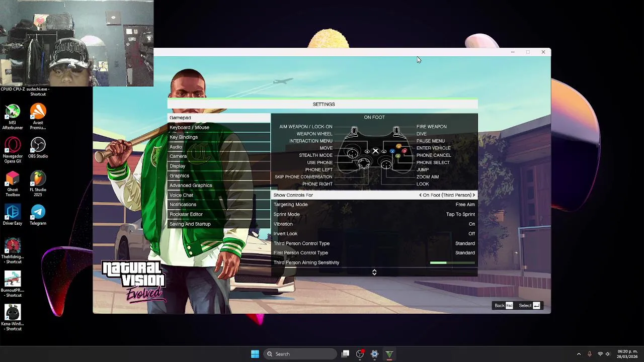644x362 pixels.
Task: Open Avast Premium desktop icon
Action: coord(38,117)
